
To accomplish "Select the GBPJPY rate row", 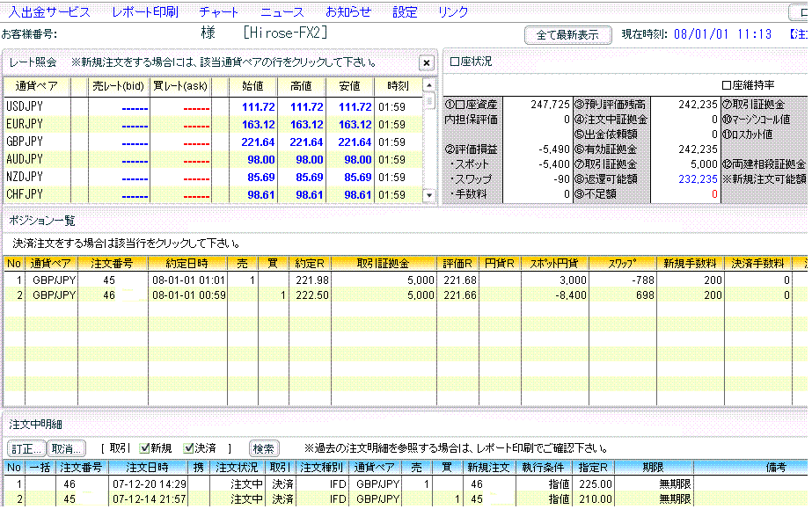I will (213, 142).
